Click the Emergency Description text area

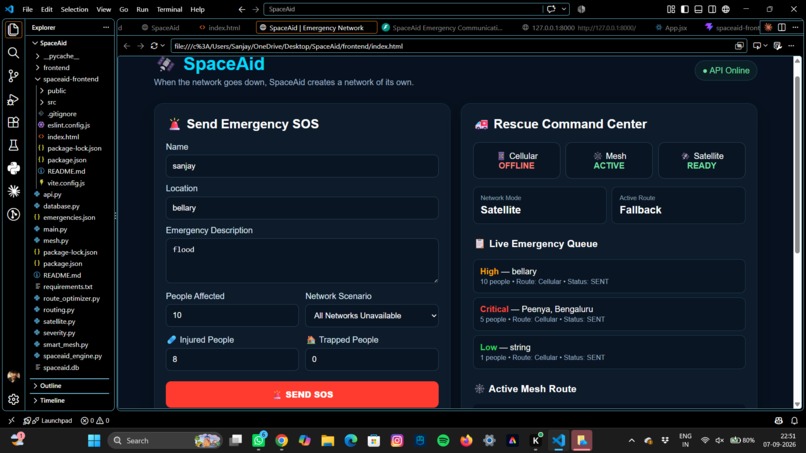(302, 260)
